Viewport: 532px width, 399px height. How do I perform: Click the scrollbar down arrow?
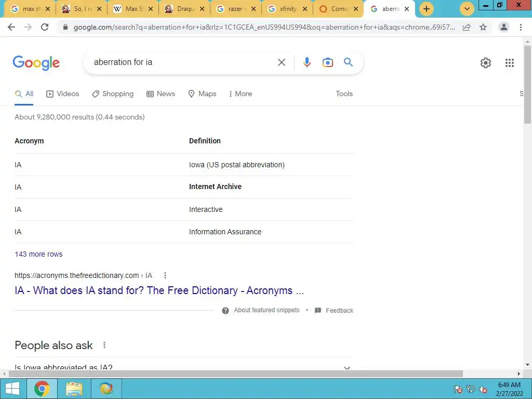pos(527,365)
